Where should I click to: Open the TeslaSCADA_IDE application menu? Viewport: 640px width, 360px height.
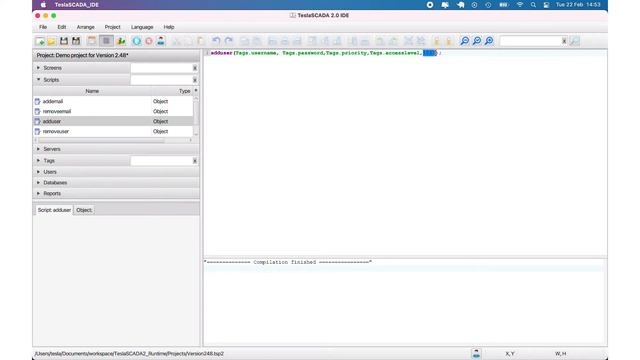click(x=77, y=5)
